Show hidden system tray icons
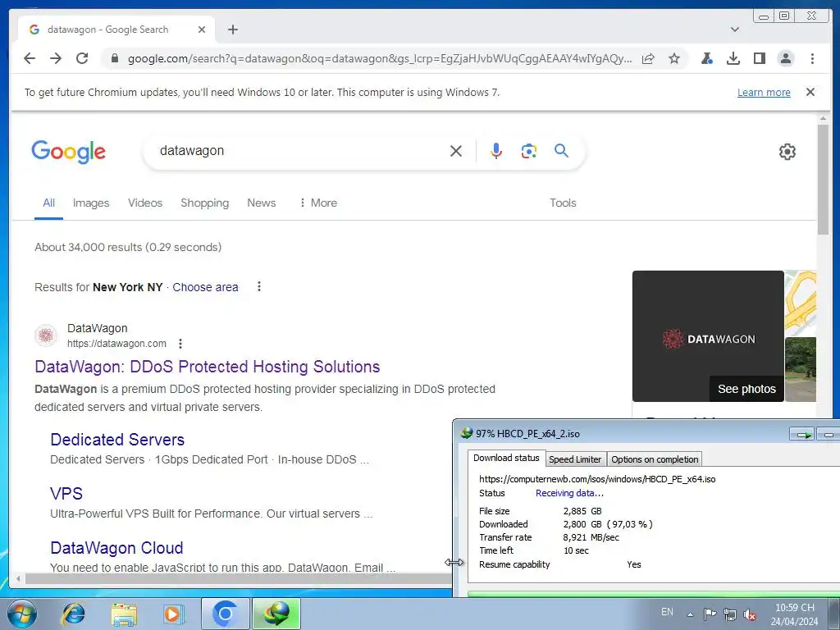 [x=690, y=614]
